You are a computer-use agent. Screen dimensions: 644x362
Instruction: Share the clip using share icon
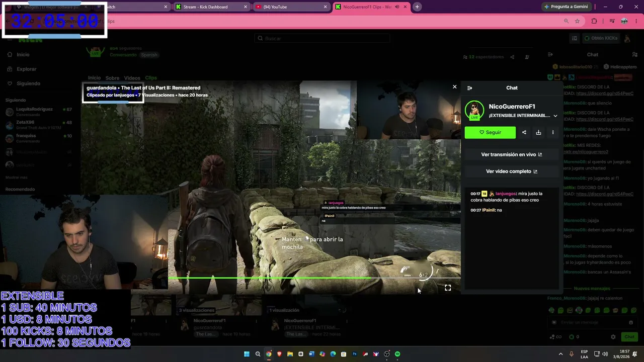524,132
